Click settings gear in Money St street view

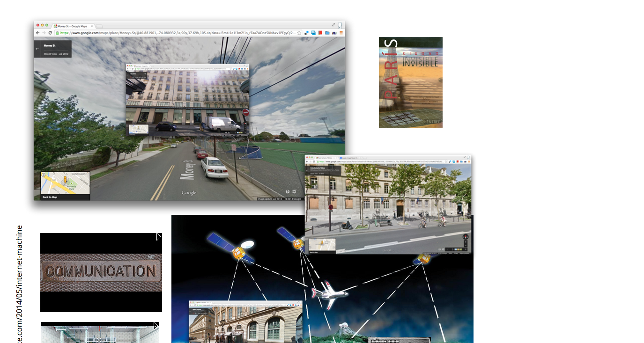294,191
